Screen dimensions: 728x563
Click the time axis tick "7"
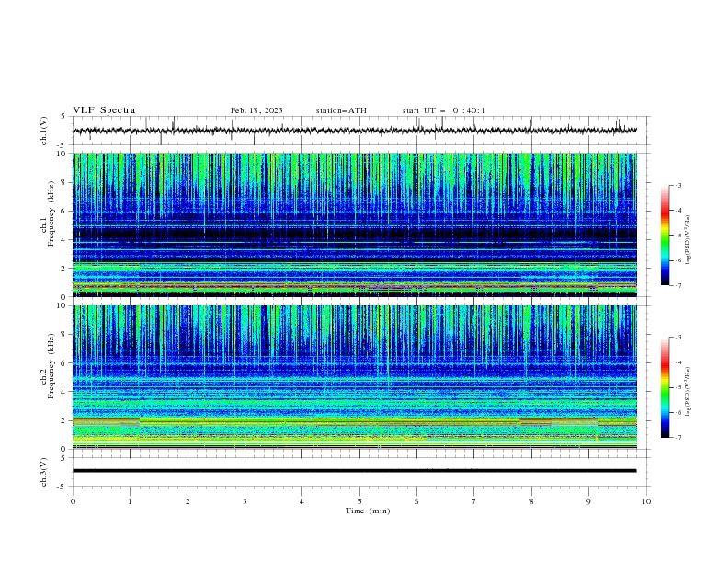click(x=474, y=501)
